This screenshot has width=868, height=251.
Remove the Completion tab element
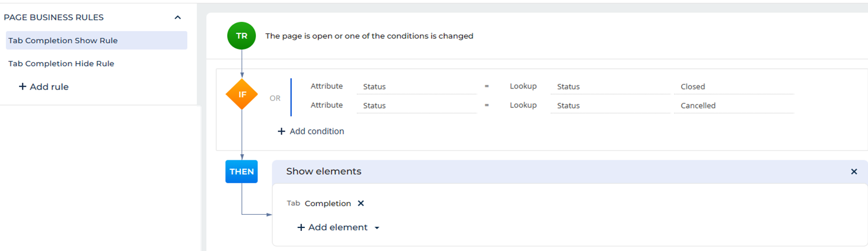[x=361, y=203]
